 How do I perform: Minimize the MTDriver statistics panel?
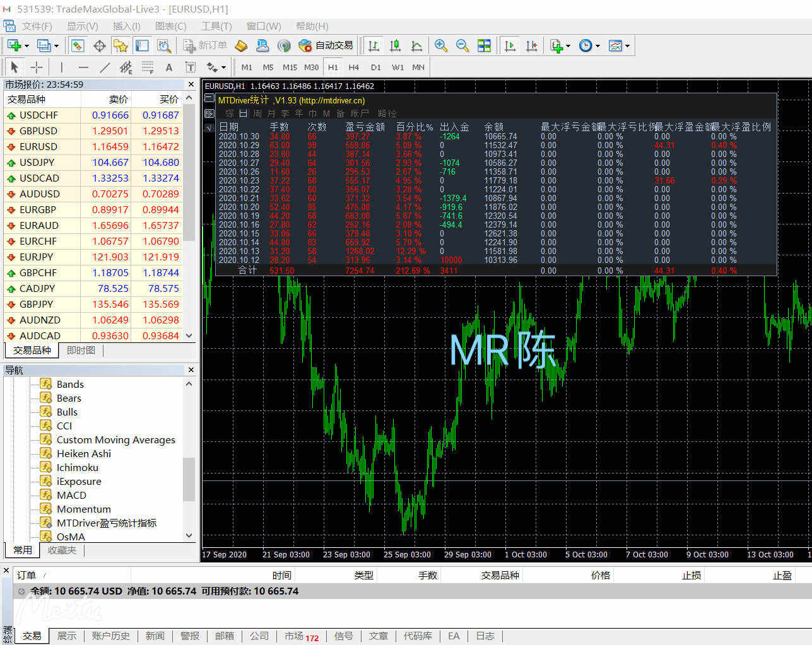[209, 99]
